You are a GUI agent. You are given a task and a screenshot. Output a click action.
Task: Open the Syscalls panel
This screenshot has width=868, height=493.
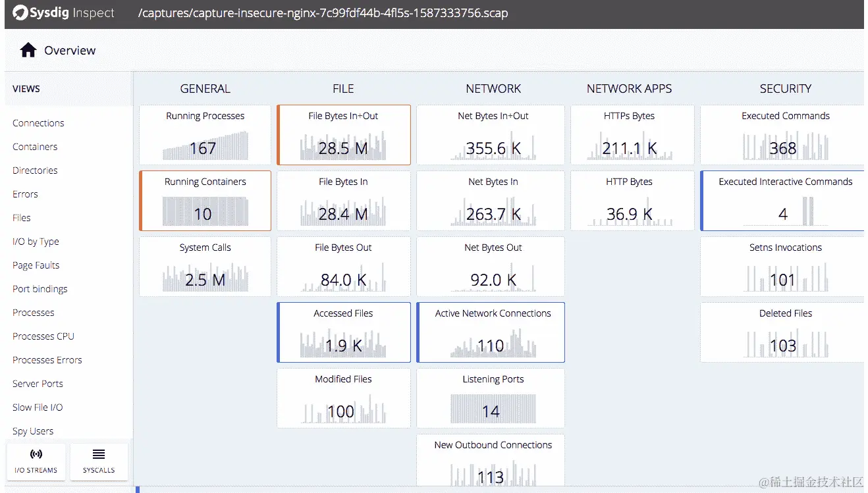99,461
